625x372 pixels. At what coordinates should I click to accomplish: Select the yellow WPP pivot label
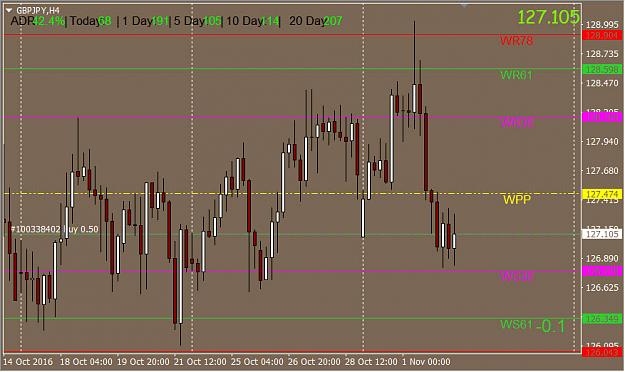(x=517, y=199)
